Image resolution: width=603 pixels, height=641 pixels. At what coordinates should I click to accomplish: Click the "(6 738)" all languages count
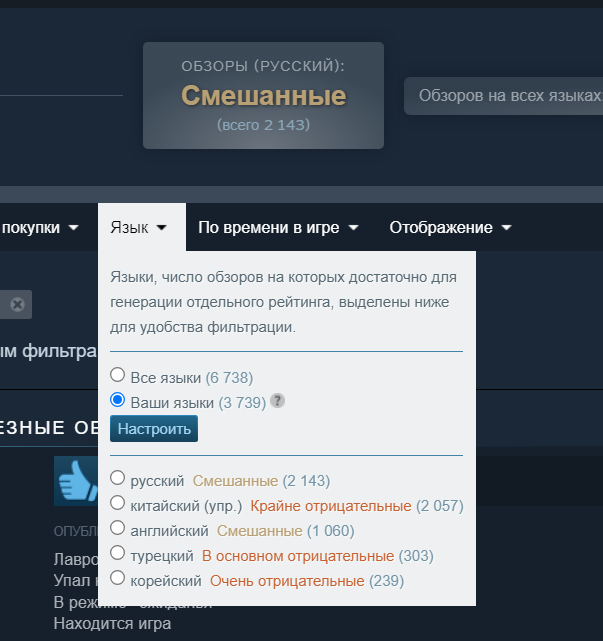click(229, 378)
